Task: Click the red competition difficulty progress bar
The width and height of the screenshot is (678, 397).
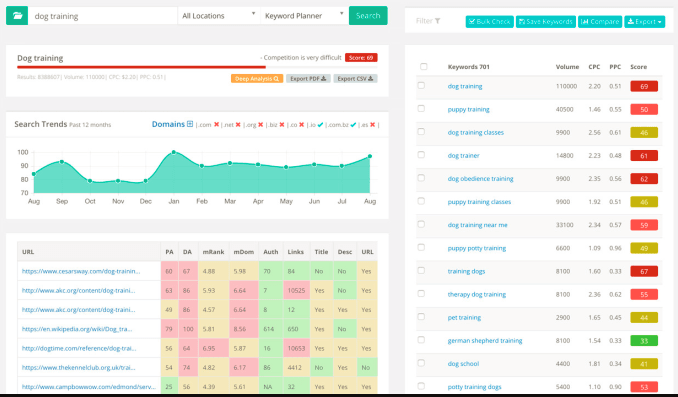Action: point(141,67)
